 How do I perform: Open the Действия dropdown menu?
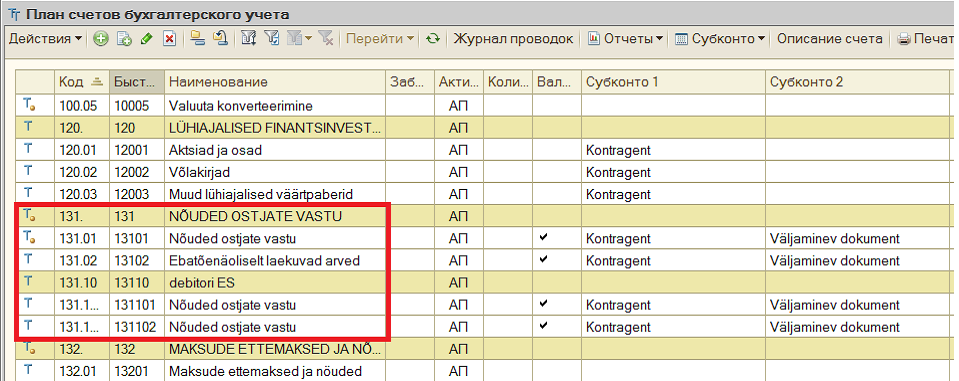click(x=46, y=39)
